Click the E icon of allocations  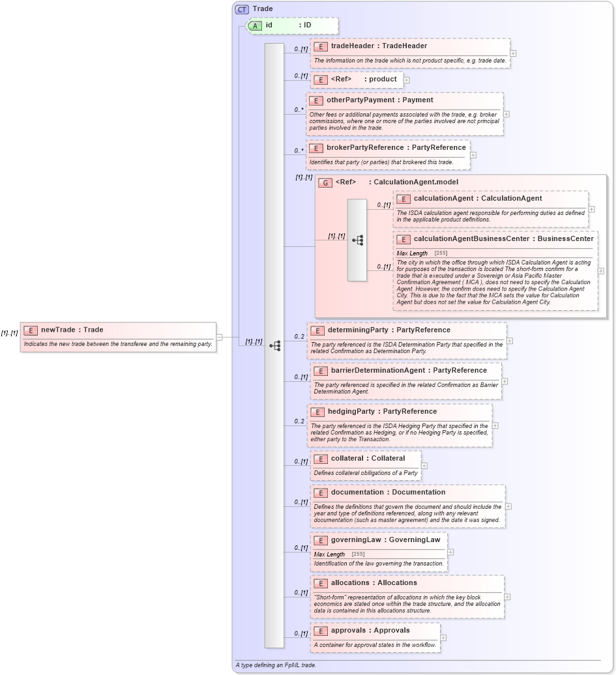click(321, 583)
